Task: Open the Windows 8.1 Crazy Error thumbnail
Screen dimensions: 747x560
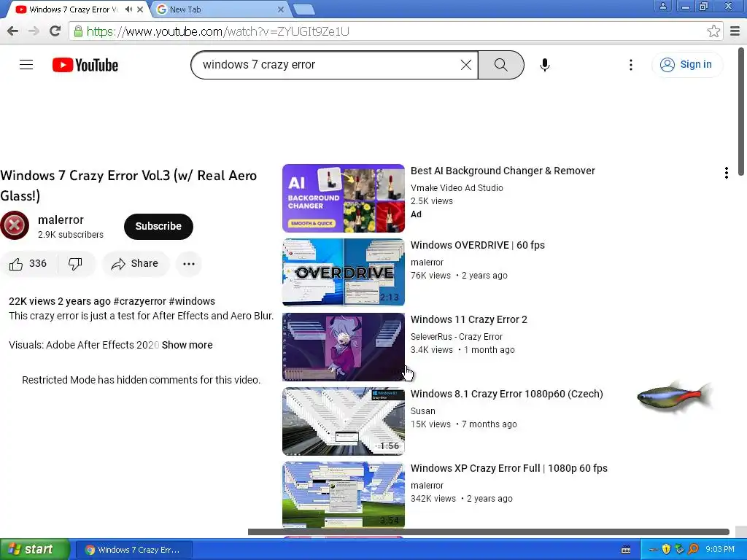Action: tap(344, 421)
